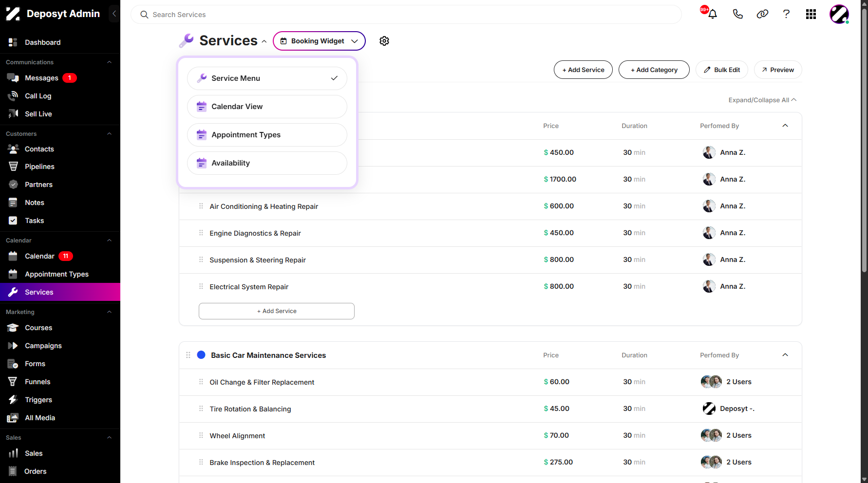868x483 pixels.
Task: Click the + Add Category button
Action: coord(654,70)
